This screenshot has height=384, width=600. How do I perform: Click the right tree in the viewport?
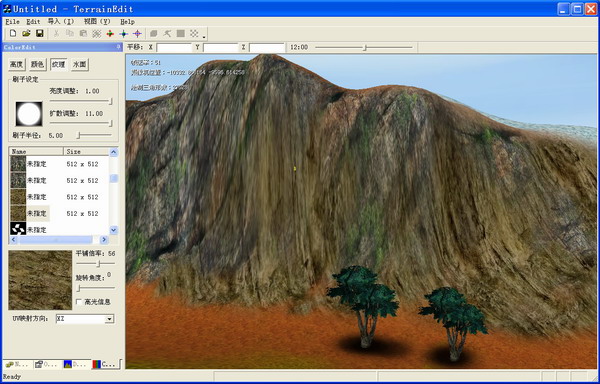pyautogui.click(x=453, y=323)
